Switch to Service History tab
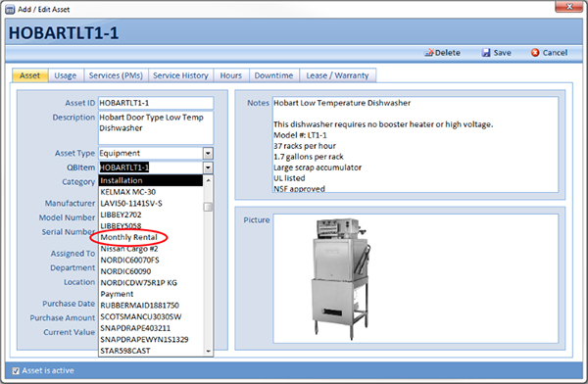This screenshot has width=588, height=384. [180, 75]
